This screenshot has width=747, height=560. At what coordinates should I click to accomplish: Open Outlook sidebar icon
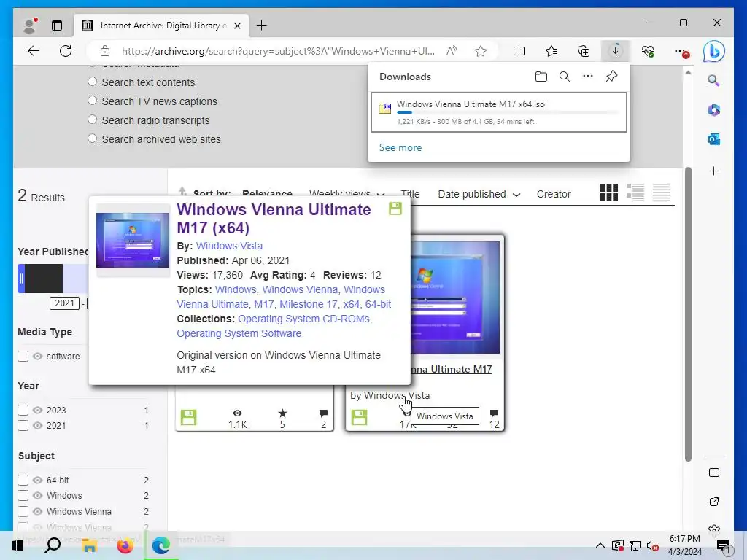713,139
